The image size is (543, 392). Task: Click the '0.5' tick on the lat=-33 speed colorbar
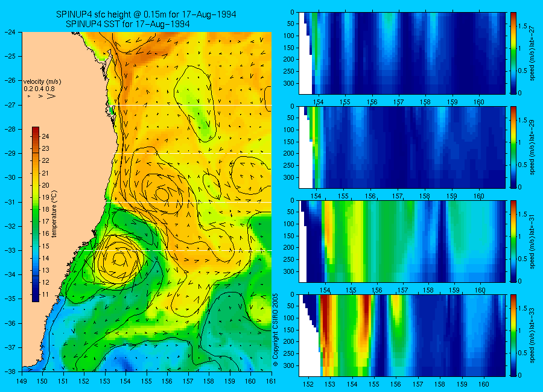coord(523,353)
